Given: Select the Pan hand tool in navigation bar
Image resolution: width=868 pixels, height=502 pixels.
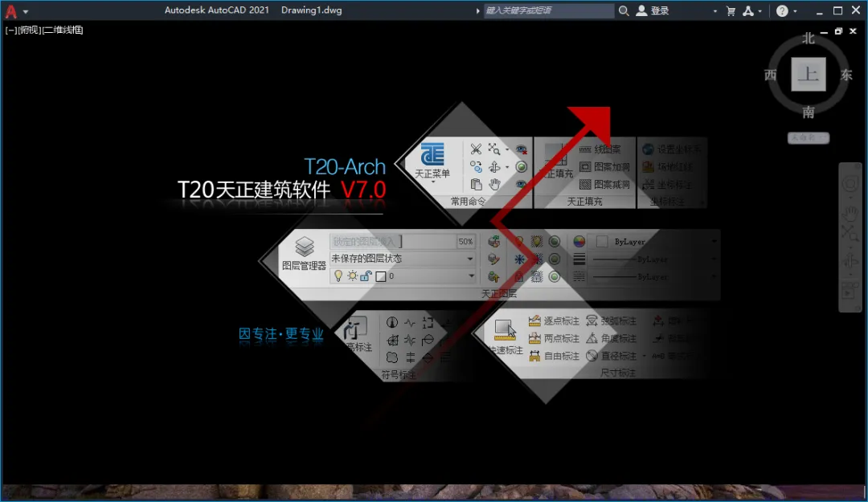Looking at the screenshot, I should point(850,212).
